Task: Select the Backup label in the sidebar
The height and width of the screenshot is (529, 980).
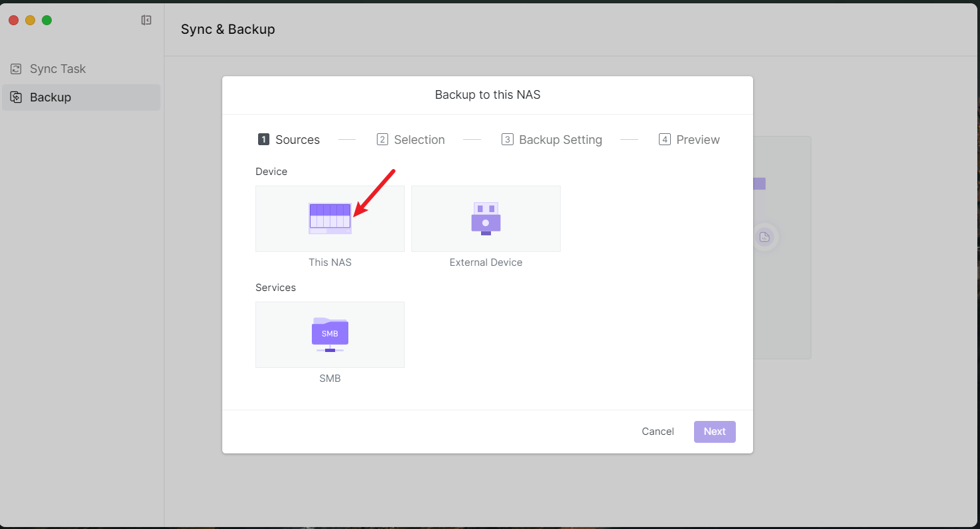Action: (50, 97)
